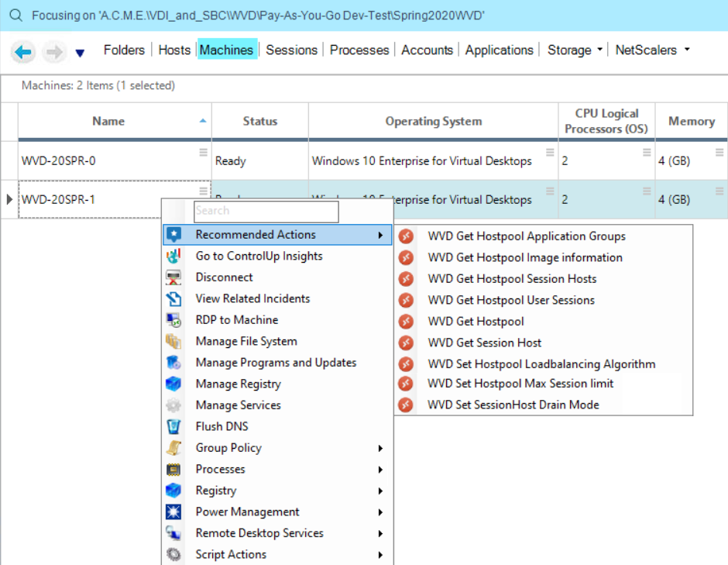Click the Remote Desktop Services icon
Screen dimensions: 728x565
(173, 533)
